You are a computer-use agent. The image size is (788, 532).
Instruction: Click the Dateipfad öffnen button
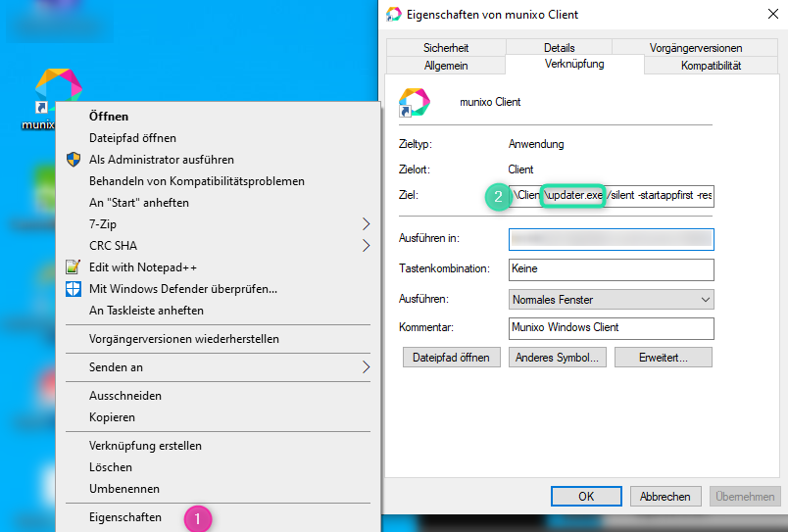click(x=451, y=358)
